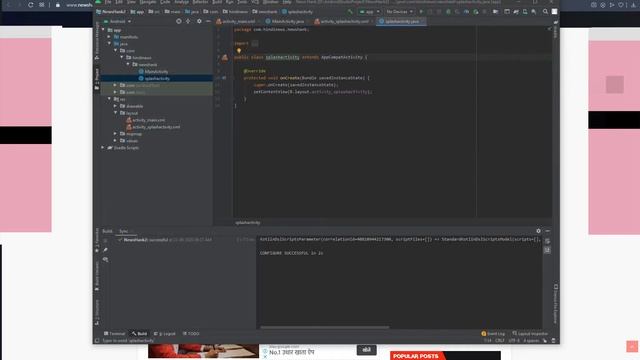Expand folded import block in editor
This screenshot has width=640, height=360.
[255, 43]
